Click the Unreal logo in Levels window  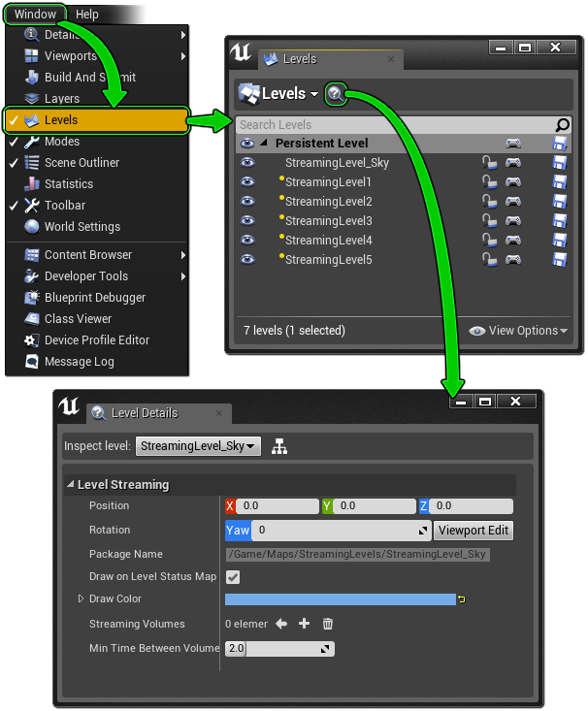point(241,52)
